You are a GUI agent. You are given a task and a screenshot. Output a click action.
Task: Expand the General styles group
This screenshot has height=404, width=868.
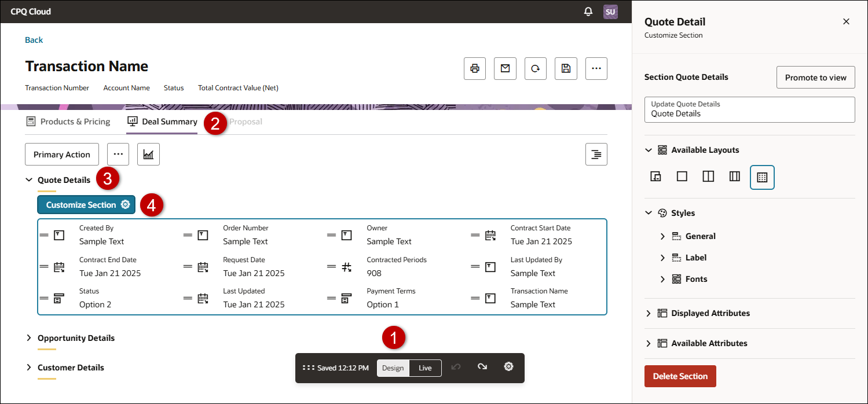coord(700,236)
